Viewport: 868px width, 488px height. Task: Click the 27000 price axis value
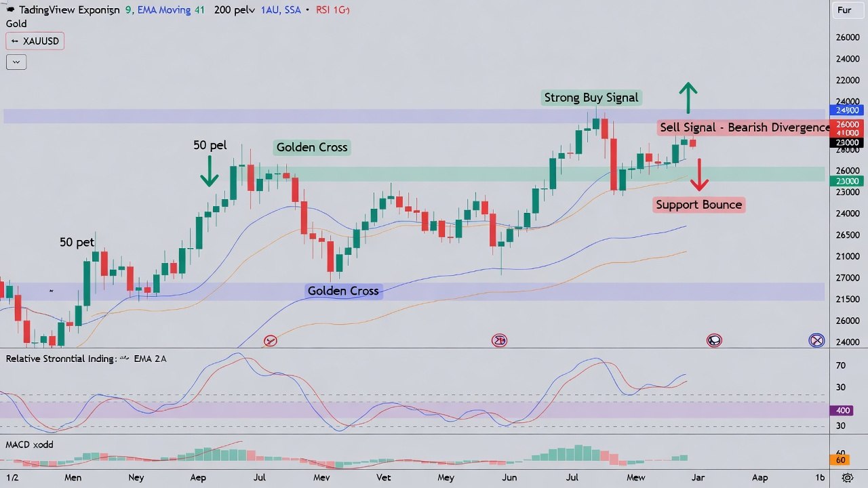point(848,278)
